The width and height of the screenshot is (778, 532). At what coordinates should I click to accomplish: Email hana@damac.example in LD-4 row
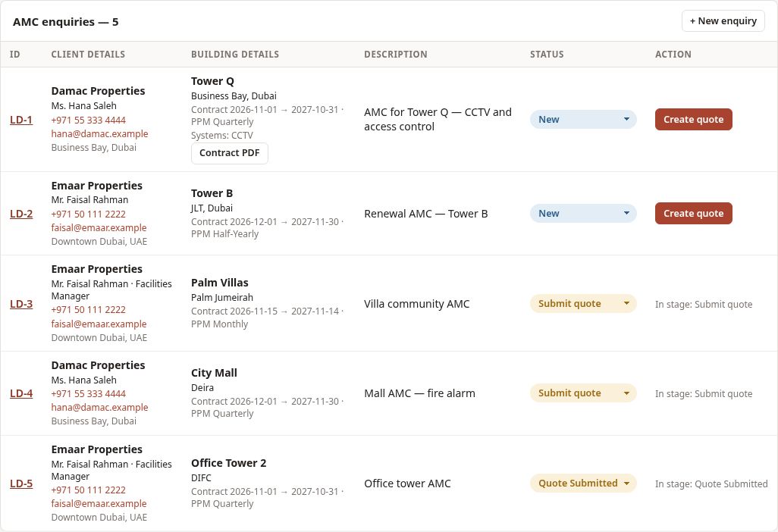(100, 408)
